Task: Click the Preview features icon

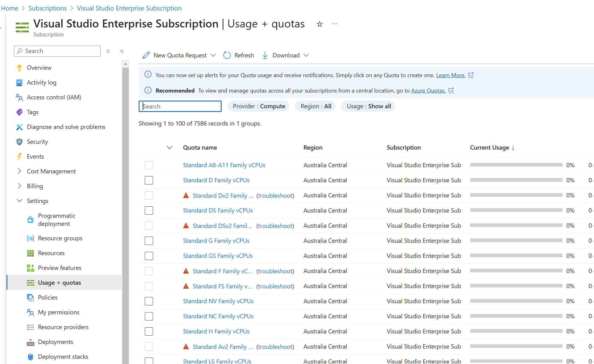Action: click(x=30, y=268)
